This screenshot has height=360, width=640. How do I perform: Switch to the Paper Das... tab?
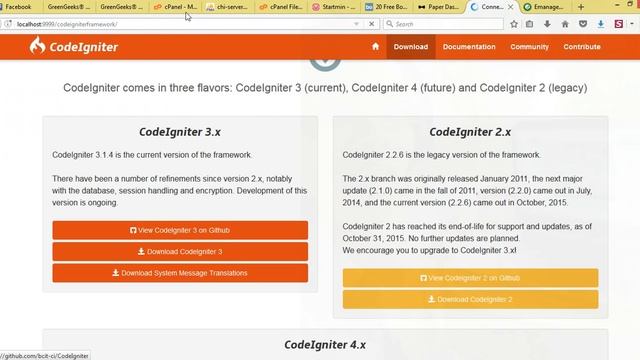[439, 7]
